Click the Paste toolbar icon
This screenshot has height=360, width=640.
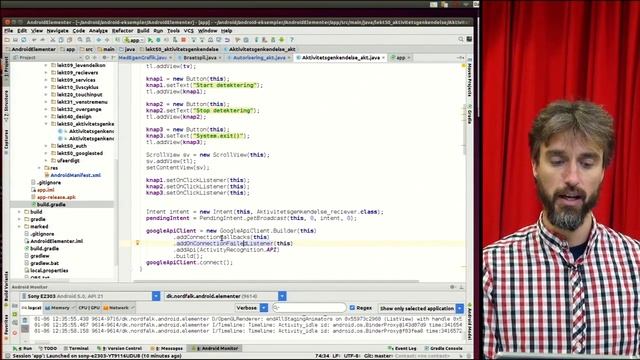(69, 40)
